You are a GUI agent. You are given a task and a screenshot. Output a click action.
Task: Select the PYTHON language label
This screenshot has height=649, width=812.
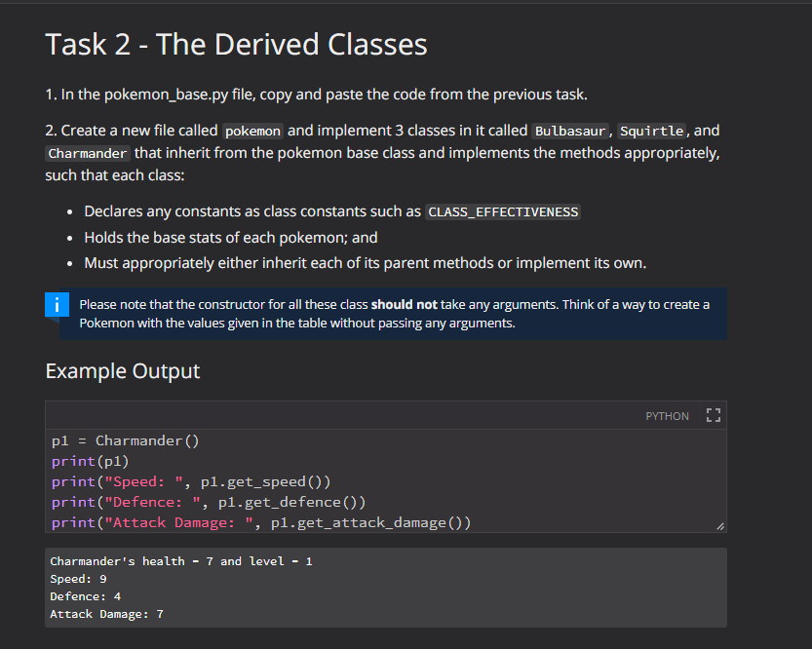click(x=667, y=416)
